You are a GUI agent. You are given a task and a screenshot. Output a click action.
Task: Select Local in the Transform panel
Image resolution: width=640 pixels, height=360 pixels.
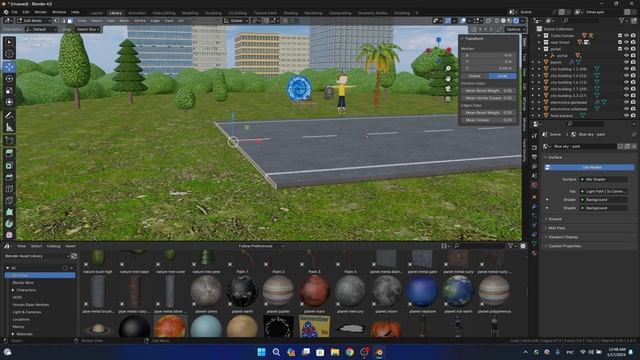tap(502, 76)
